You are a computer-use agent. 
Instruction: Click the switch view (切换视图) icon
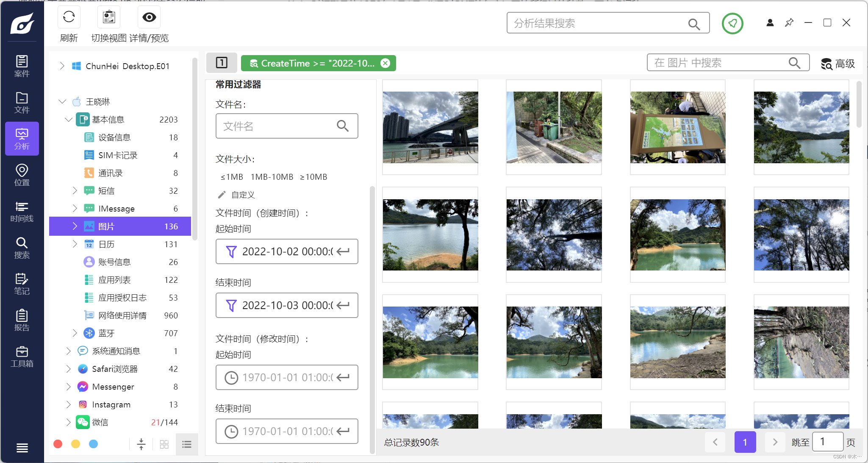[x=109, y=17]
